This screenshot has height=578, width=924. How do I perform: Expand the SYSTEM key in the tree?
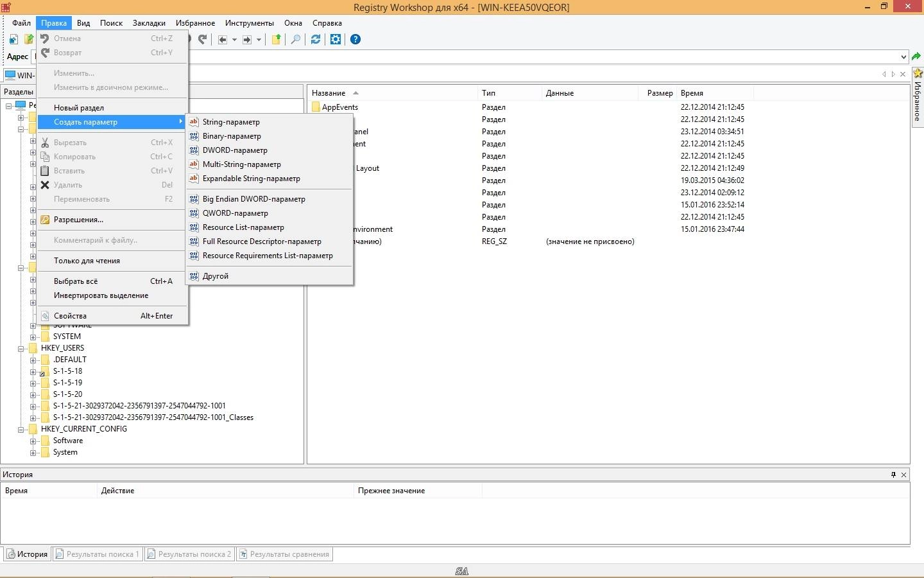click(33, 337)
